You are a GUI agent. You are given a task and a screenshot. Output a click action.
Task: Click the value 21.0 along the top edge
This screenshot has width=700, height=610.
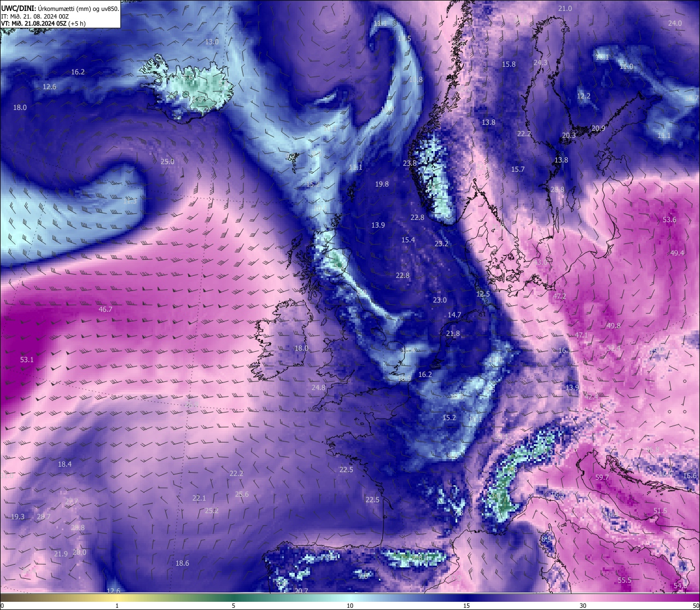pyautogui.click(x=565, y=9)
